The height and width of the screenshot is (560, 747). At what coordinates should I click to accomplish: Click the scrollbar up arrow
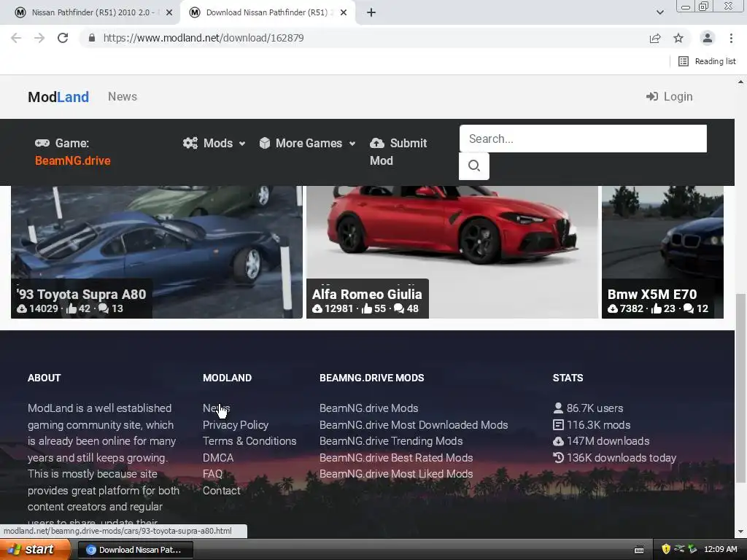(740, 82)
